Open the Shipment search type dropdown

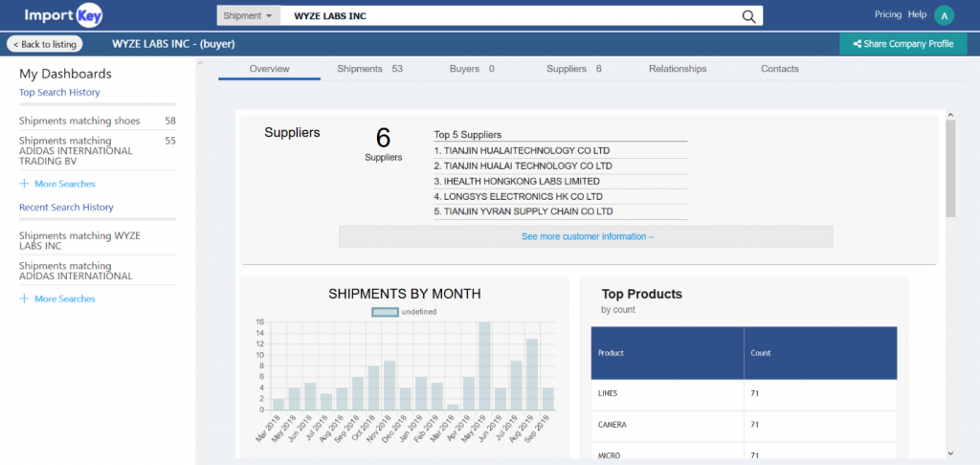tap(248, 16)
